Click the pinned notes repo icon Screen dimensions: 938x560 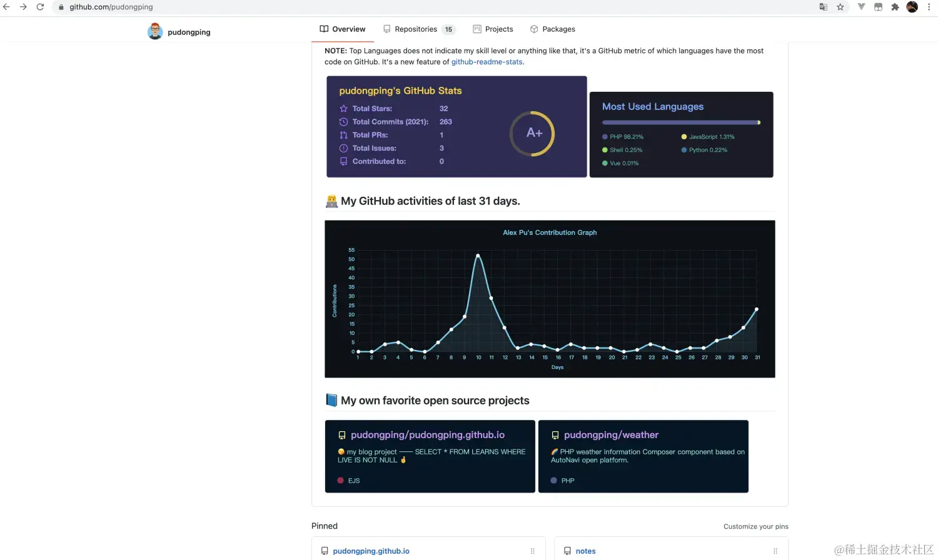tap(567, 551)
